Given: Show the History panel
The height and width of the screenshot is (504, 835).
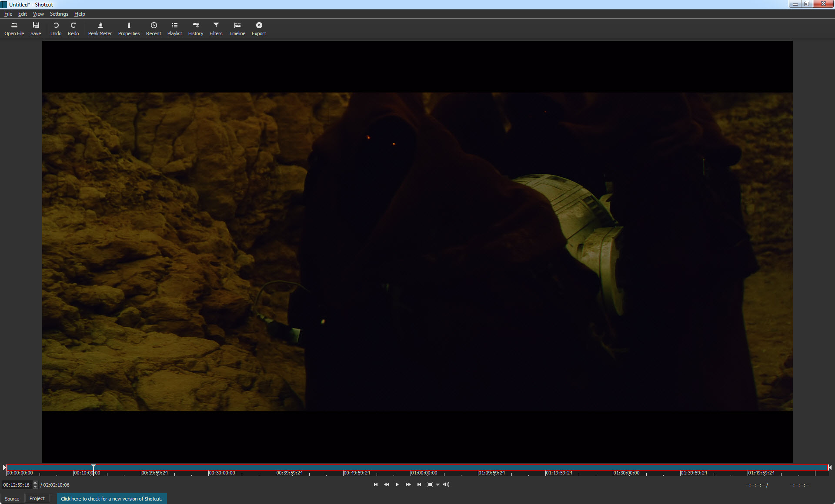Looking at the screenshot, I should 196,29.
